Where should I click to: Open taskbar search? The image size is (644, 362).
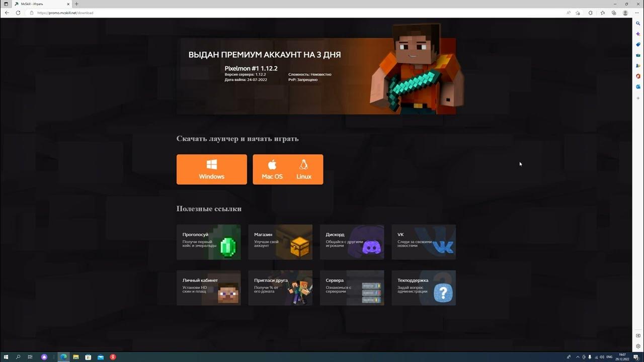pyautogui.click(x=18, y=357)
